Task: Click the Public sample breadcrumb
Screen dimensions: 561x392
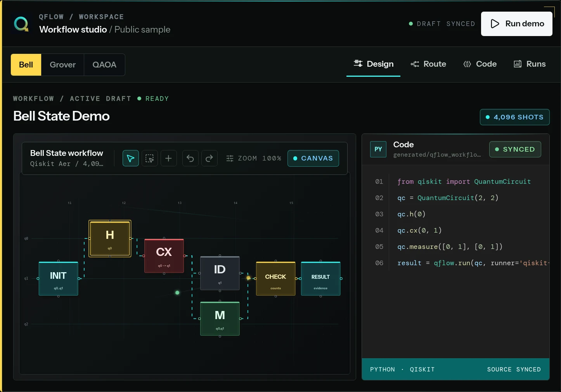Action: pos(142,29)
